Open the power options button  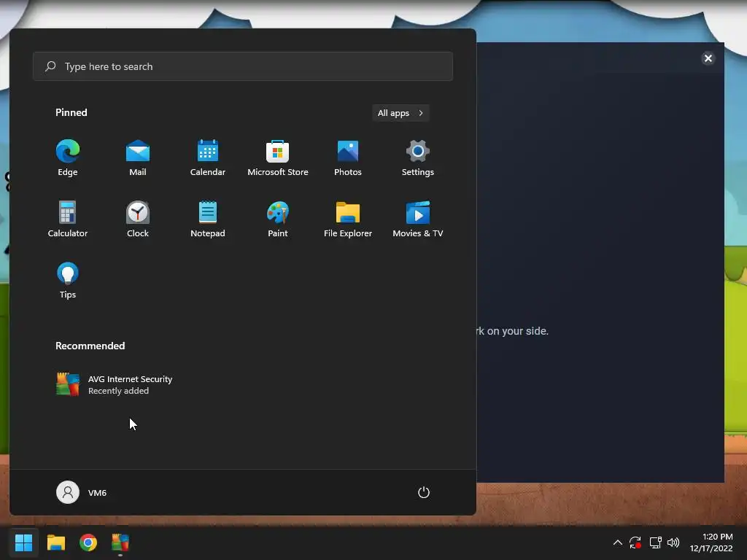[424, 492]
